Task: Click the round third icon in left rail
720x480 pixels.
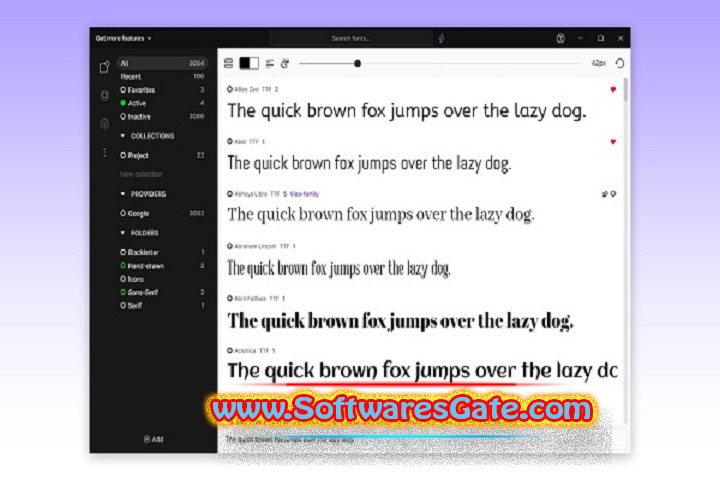Action: [105, 123]
